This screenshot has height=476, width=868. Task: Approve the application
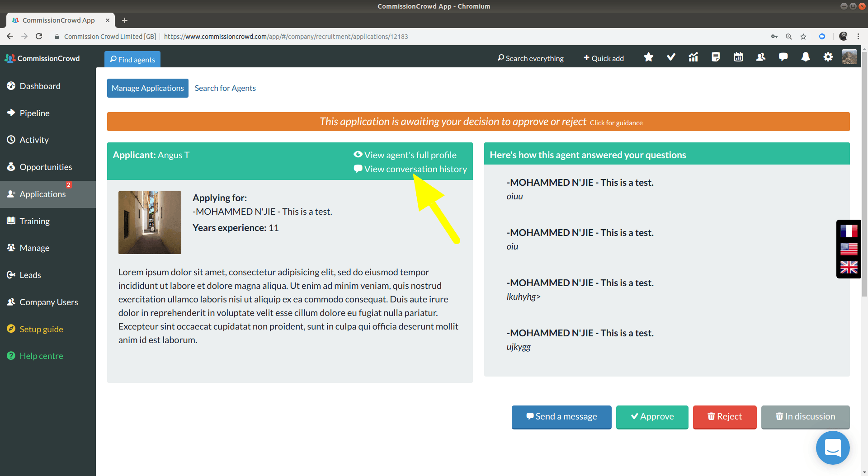point(652,416)
